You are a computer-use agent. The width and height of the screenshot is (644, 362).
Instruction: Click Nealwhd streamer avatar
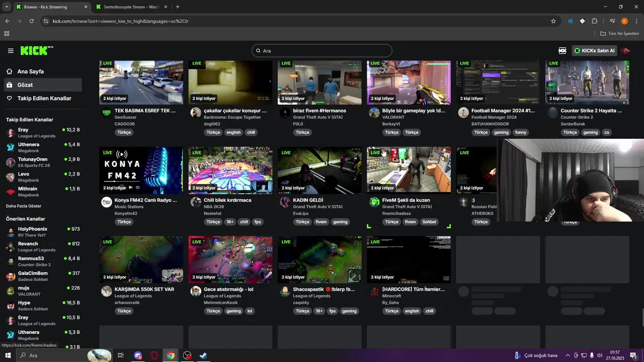coord(196,202)
